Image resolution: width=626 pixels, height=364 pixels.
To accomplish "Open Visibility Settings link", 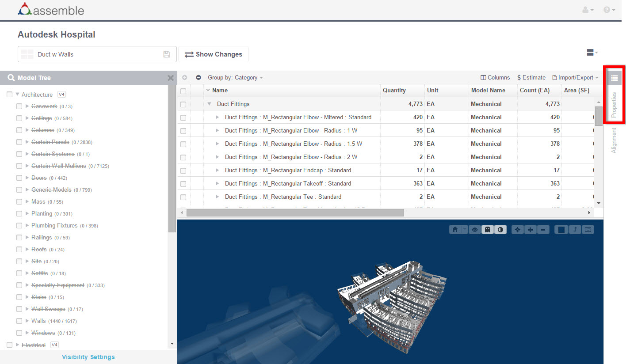I will point(88,357).
